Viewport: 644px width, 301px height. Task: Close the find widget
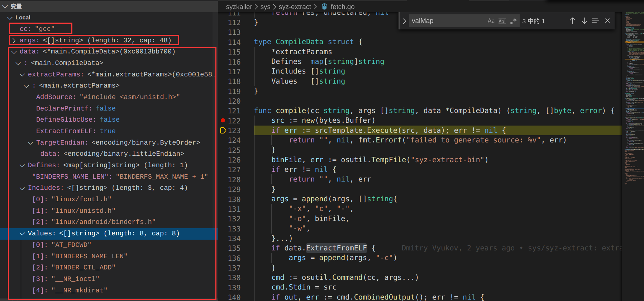(x=607, y=21)
